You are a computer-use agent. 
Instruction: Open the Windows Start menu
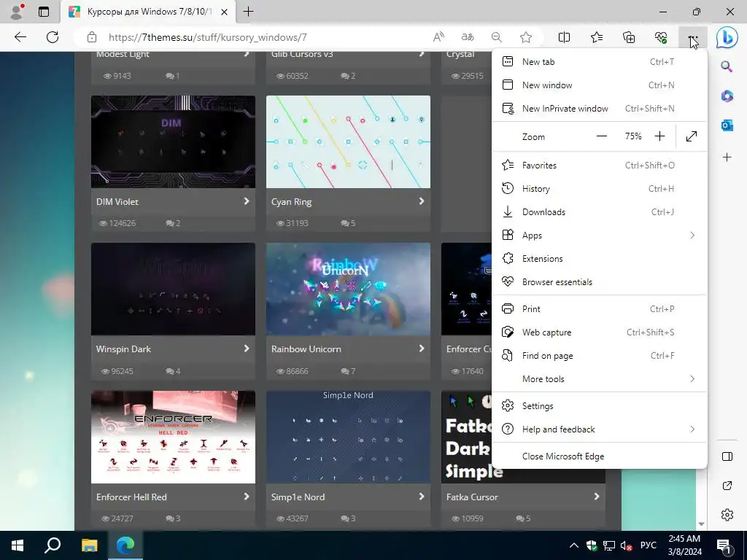(18, 545)
